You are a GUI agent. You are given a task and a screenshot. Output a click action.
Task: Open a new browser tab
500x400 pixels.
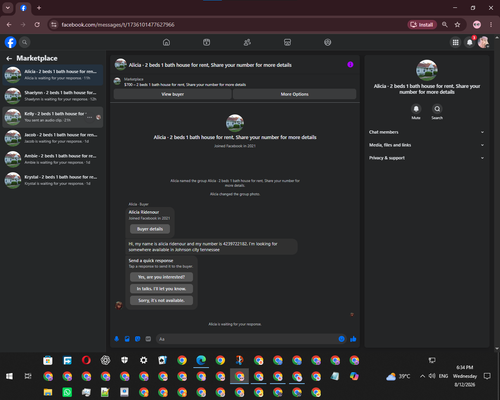39,8
